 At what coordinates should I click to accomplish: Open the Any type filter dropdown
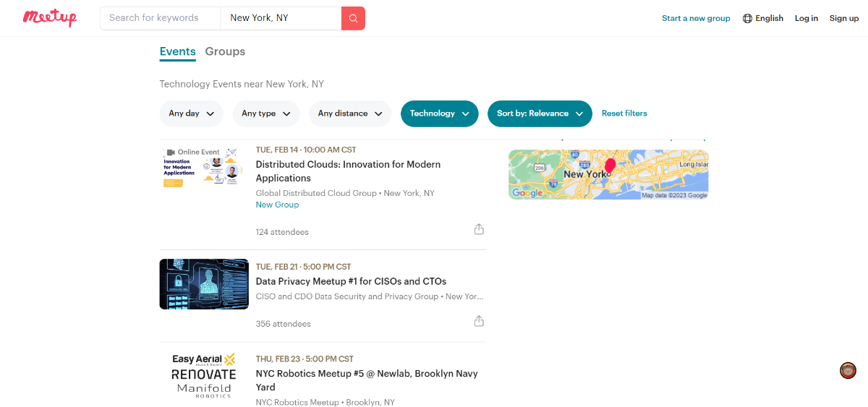tap(266, 113)
